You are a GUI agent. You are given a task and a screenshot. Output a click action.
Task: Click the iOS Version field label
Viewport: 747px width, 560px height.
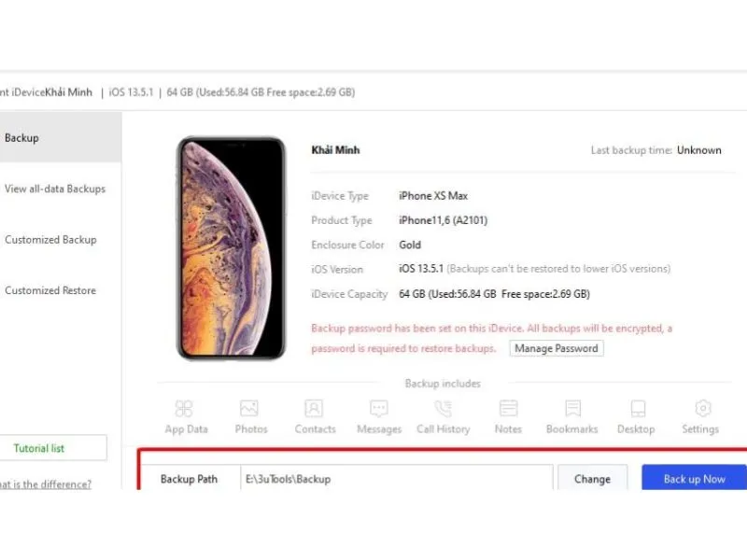pyautogui.click(x=337, y=269)
